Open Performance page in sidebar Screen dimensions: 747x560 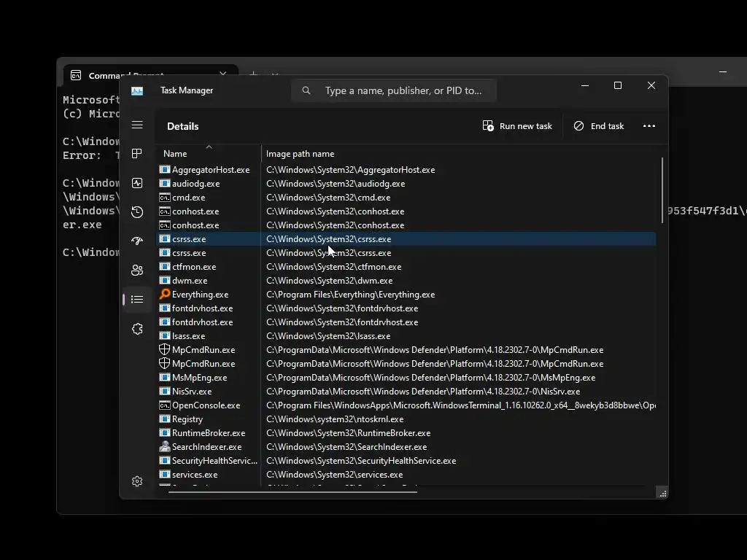(137, 183)
